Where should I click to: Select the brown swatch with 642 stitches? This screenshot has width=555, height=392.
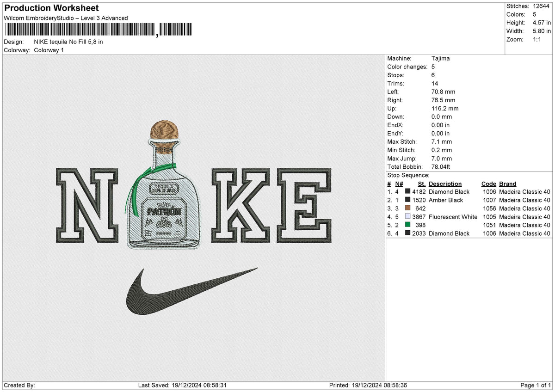tap(407, 208)
